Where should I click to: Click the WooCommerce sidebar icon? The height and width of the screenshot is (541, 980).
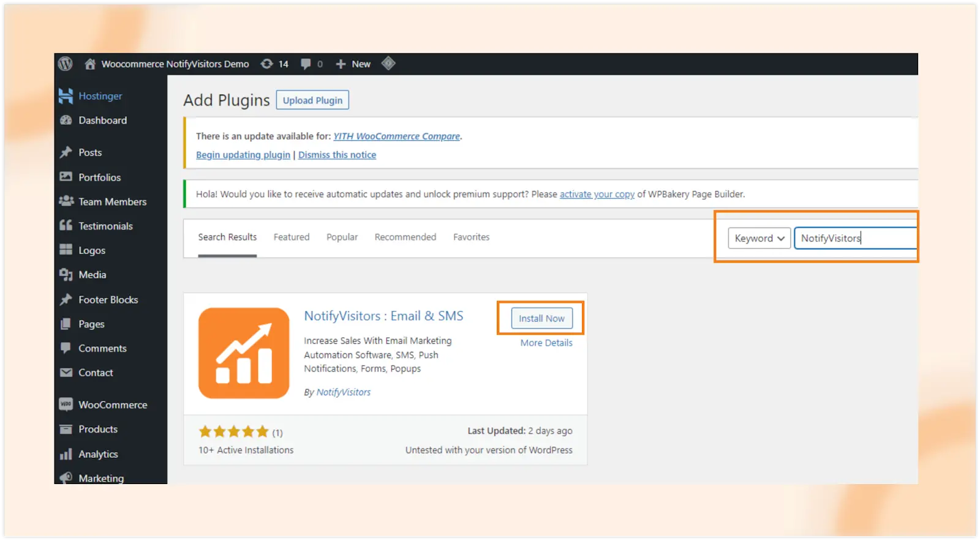click(66, 405)
